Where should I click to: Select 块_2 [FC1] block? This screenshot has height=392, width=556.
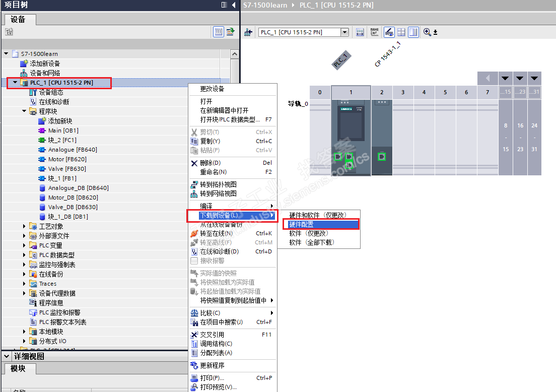click(x=62, y=140)
